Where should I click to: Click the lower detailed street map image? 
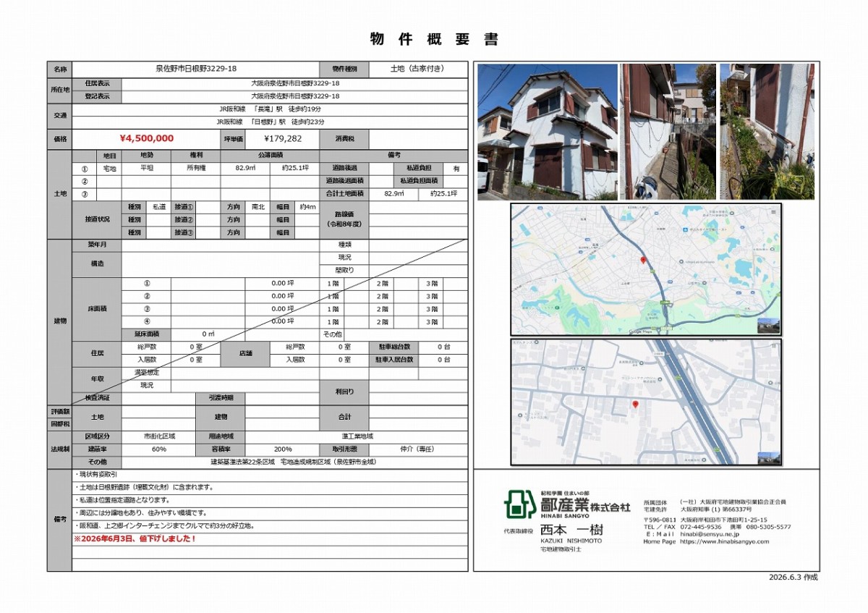[646, 402]
